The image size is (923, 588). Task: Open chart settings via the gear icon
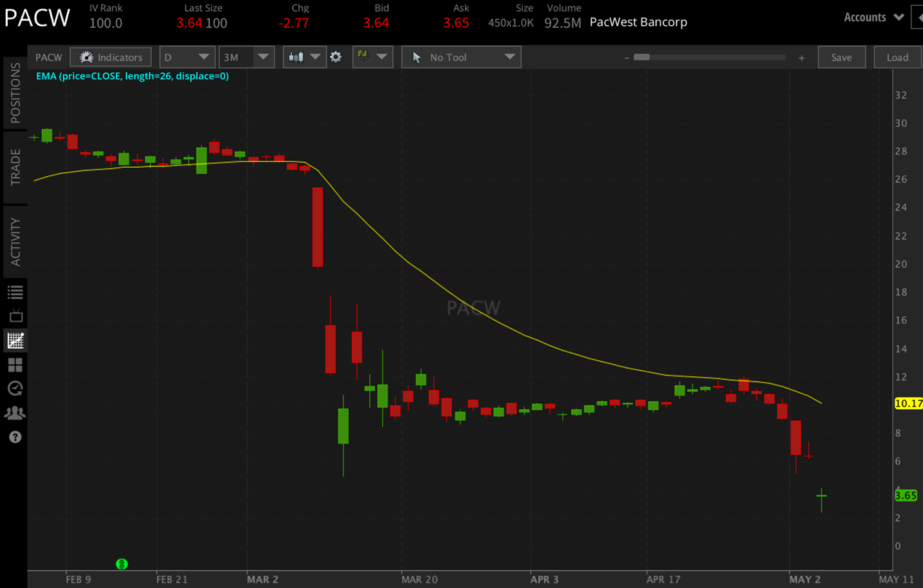(x=336, y=57)
